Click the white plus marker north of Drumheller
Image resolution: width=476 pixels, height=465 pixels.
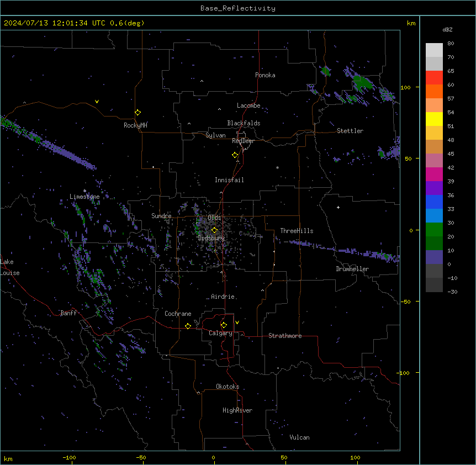point(338,207)
